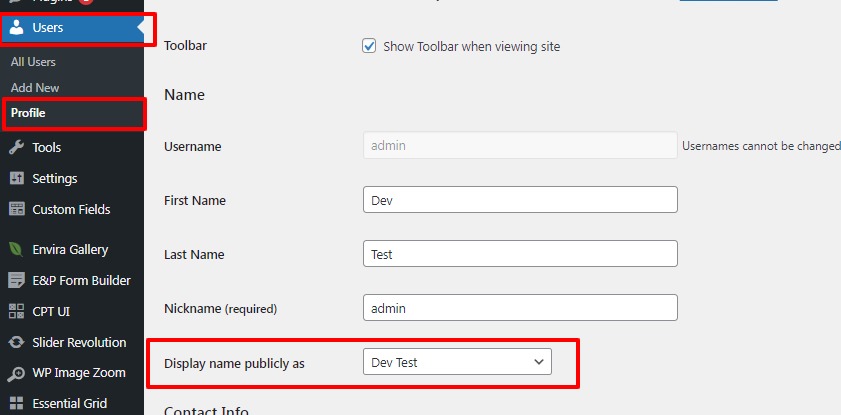Open All Users submenu item
841x415 pixels.
coord(33,62)
